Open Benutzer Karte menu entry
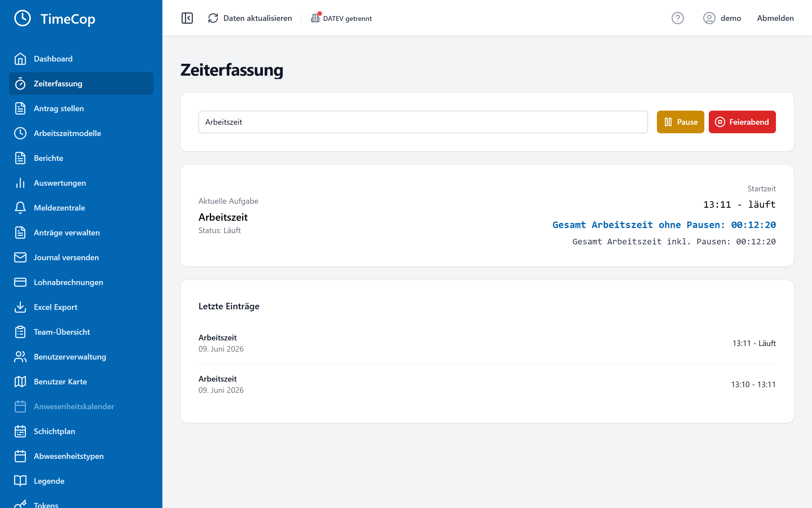 coord(81,382)
